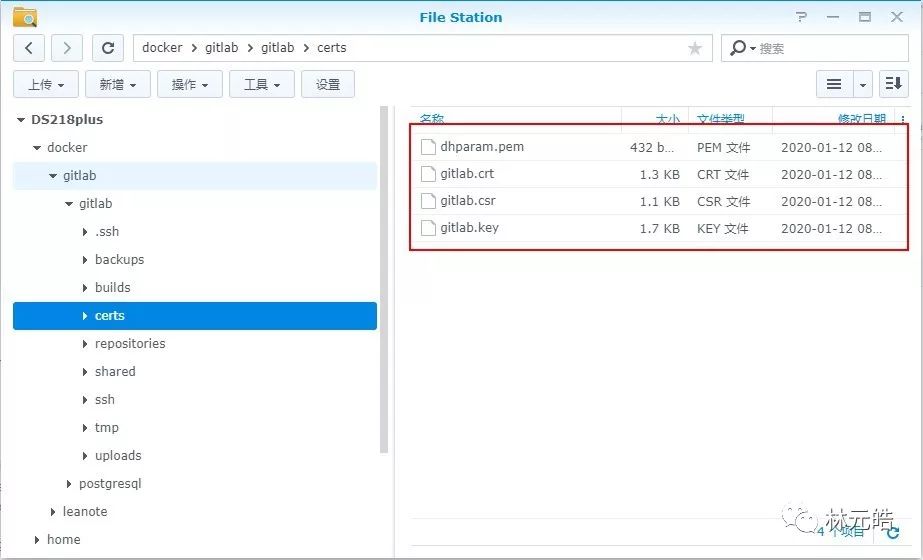Select the shared folder in tree
Viewport: 923px width, 560px height.
pyautogui.click(x=195, y=372)
